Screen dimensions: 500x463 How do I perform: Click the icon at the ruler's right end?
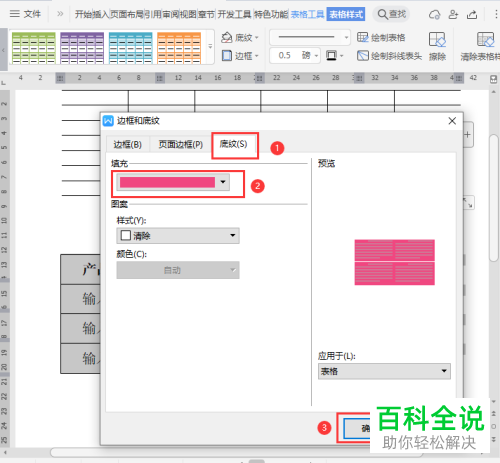(x=493, y=79)
